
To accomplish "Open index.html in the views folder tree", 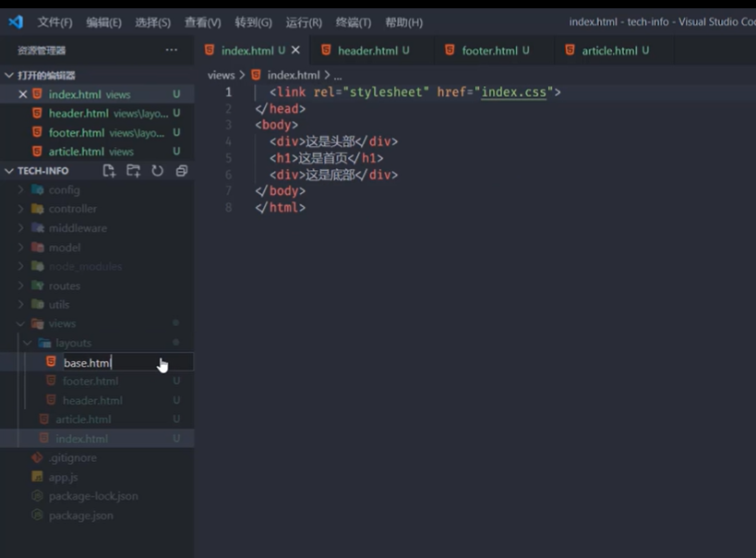I will [97, 438].
